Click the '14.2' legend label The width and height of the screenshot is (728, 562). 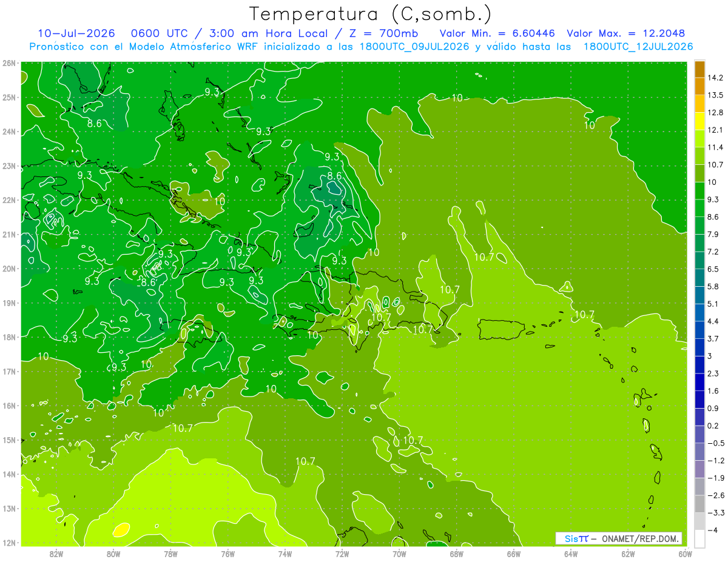[715, 78]
